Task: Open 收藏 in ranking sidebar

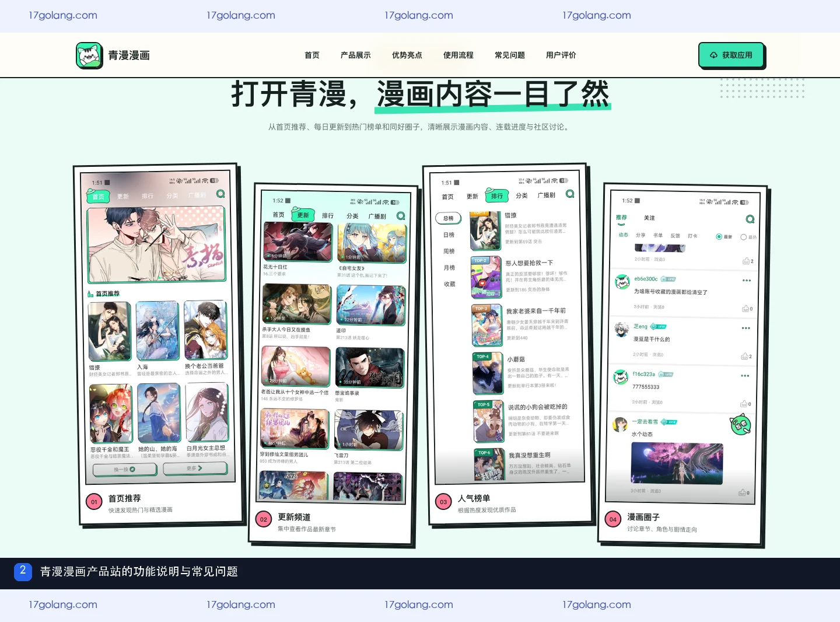Action: click(x=449, y=284)
